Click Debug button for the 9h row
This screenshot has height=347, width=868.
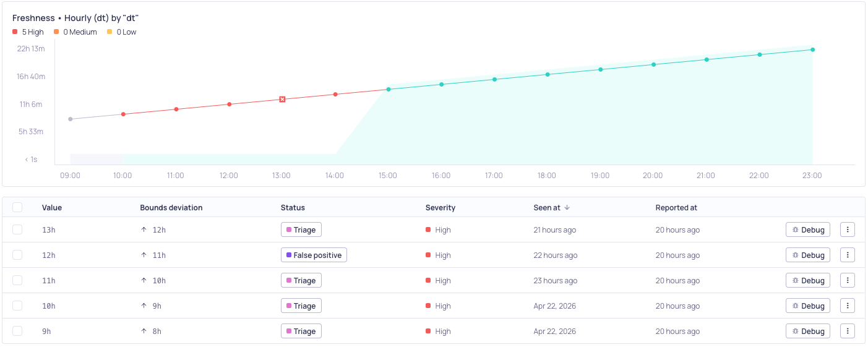click(x=808, y=331)
